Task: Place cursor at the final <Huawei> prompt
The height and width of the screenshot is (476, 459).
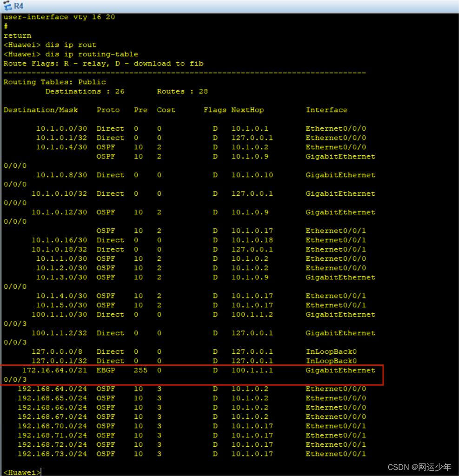Action: click(22, 472)
